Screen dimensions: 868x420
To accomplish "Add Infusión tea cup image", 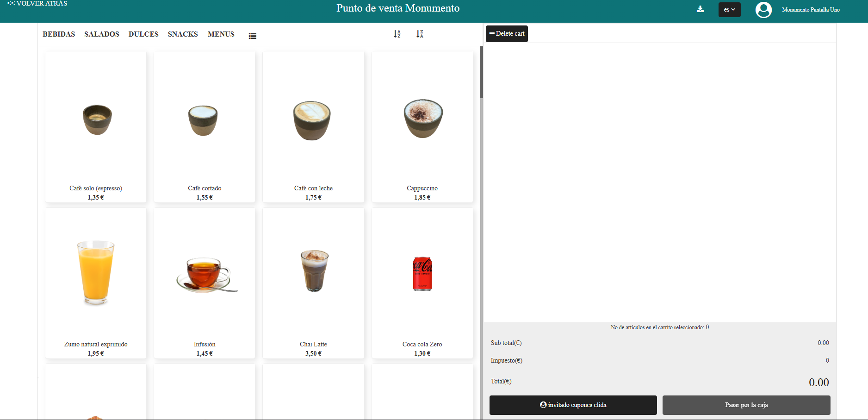I will (206, 275).
